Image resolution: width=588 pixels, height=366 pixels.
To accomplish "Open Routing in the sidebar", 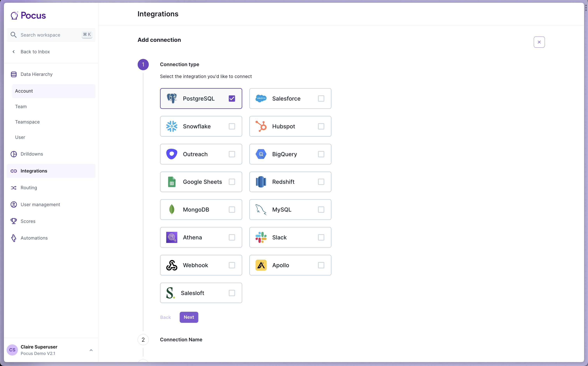I will click(29, 188).
